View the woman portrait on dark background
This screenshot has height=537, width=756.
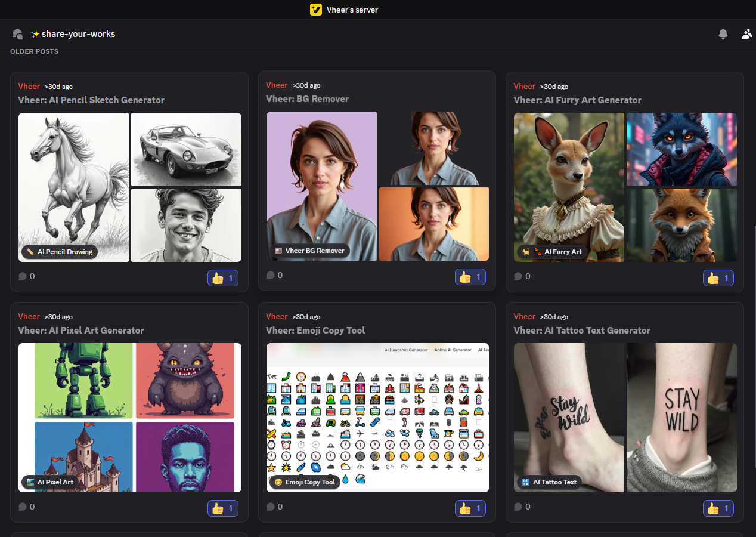click(x=434, y=149)
